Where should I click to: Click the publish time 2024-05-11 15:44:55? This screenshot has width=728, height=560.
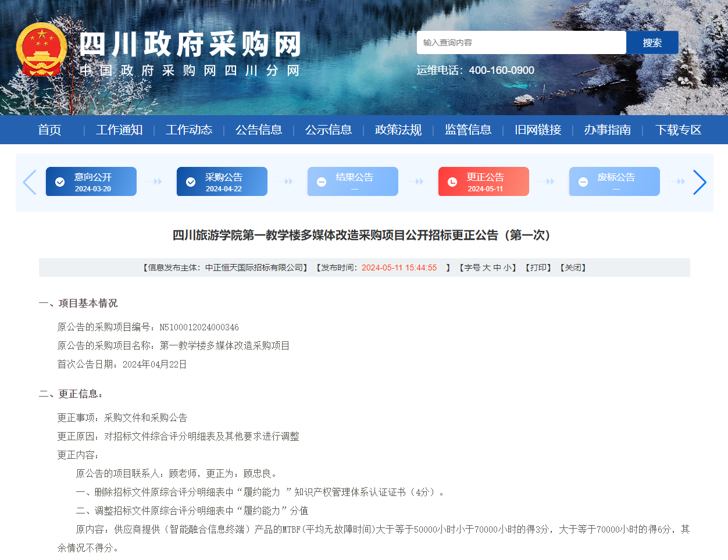[x=399, y=267]
